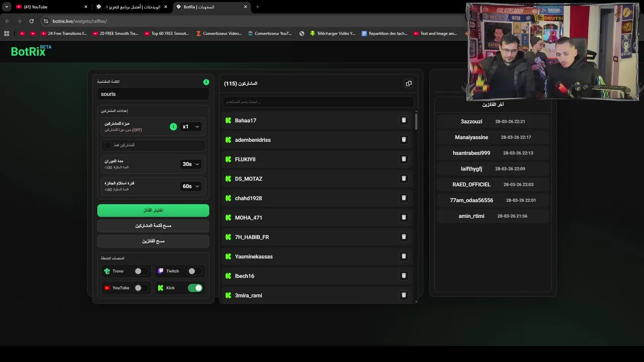Open Convertisseur YouT... bookmark

[270, 34]
